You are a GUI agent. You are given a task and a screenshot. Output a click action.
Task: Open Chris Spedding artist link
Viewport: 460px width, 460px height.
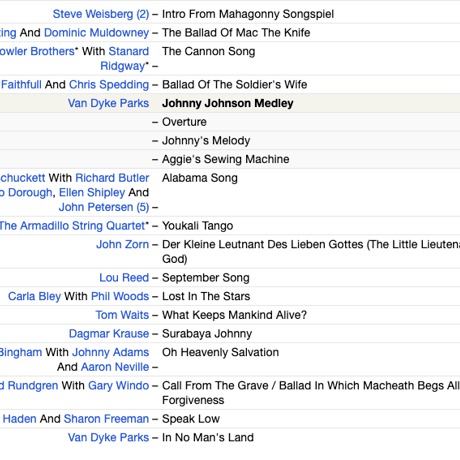tap(109, 85)
